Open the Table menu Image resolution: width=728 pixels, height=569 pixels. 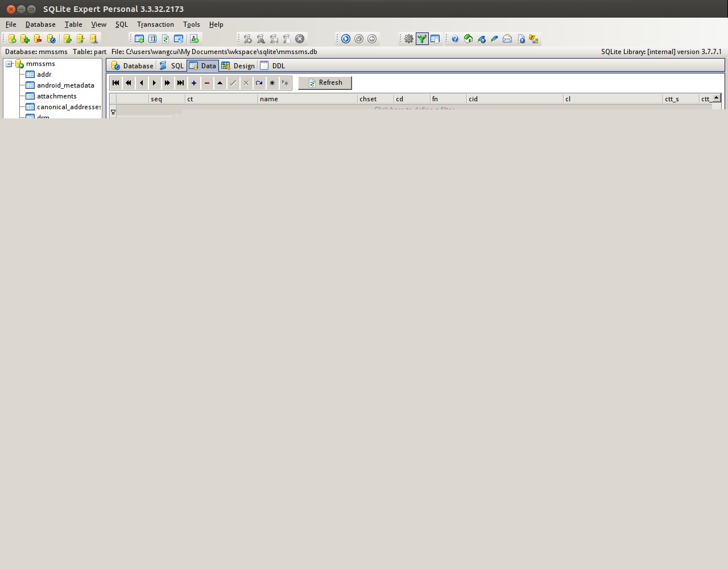point(73,24)
